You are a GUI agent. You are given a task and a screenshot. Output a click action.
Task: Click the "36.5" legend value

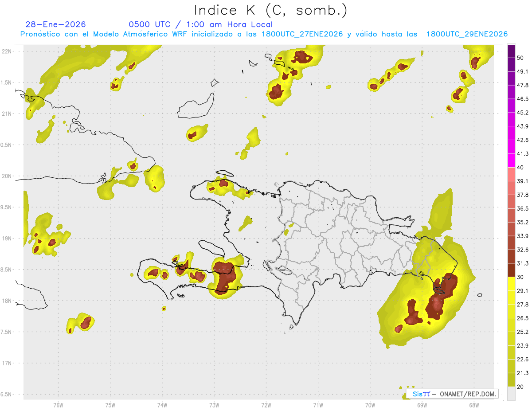click(522, 208)
